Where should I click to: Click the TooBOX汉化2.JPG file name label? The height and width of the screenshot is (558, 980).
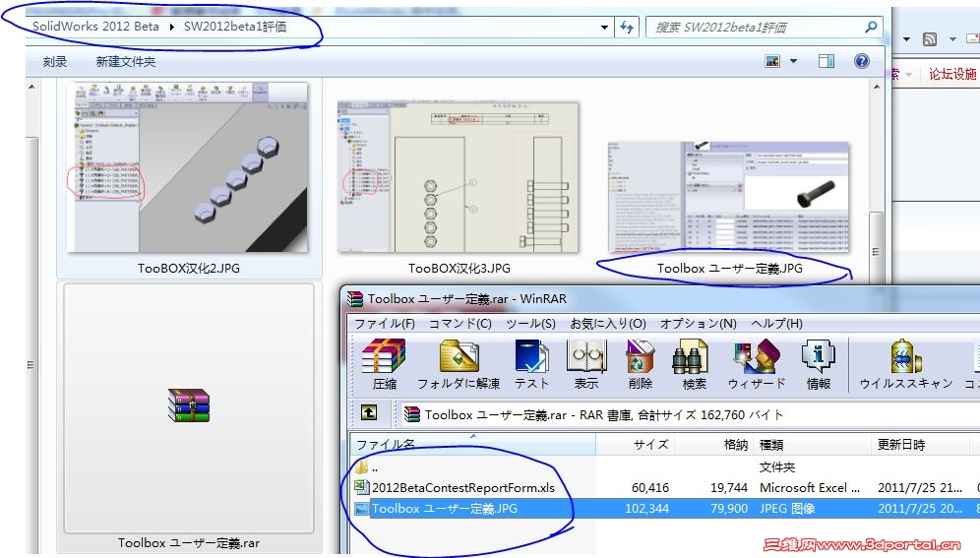(x=189, y=268)
